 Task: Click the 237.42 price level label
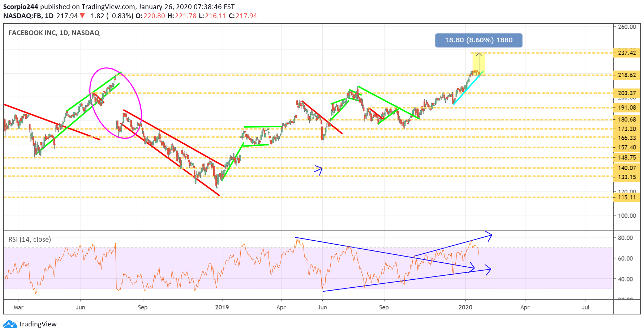coord(627,53)
